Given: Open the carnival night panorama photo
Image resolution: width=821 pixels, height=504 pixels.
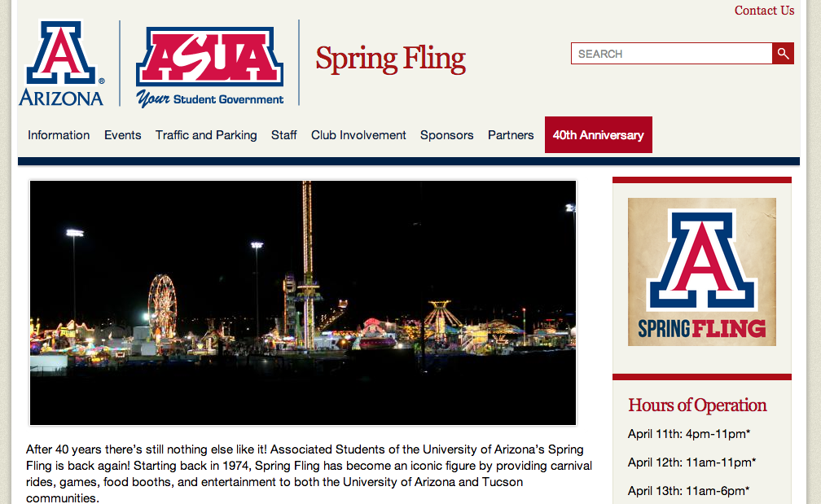Looking at the screenshot, I should (x=303, y=303).
